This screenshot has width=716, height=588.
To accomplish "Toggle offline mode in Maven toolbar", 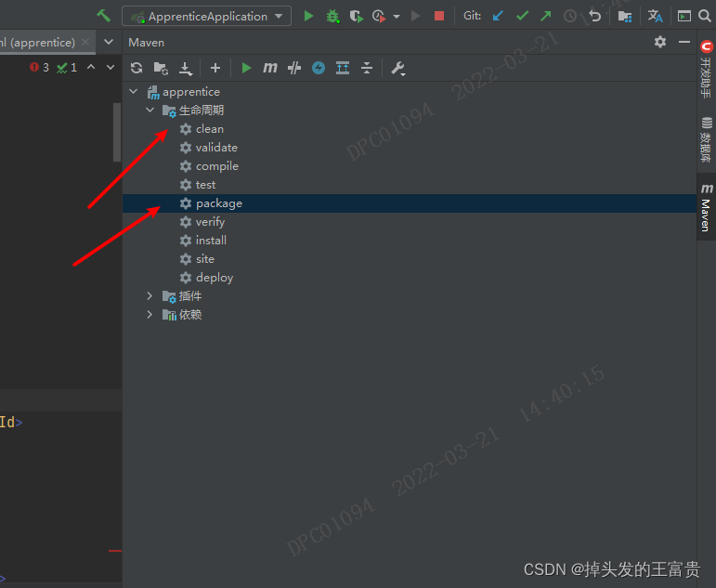I will 294,68.
